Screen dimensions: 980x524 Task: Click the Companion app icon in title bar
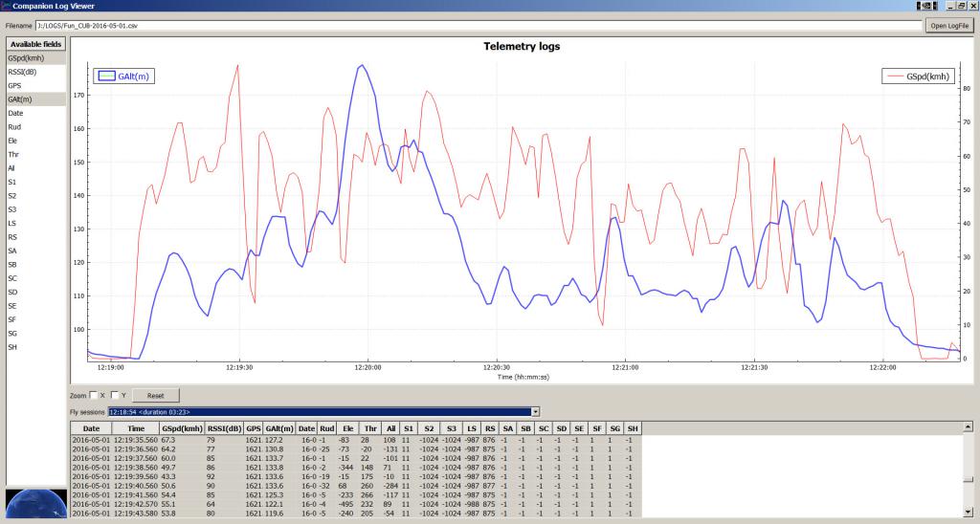point(6,6)
